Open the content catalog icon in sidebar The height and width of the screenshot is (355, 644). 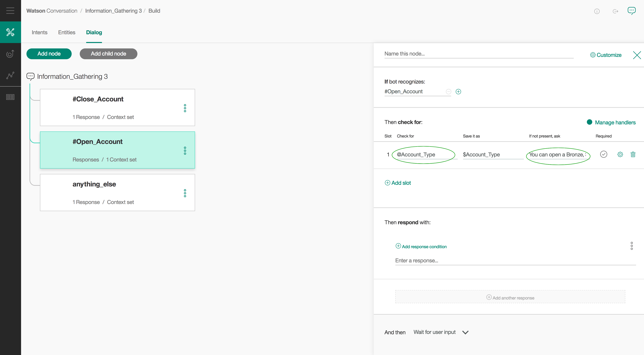click(x=10, y=97)
